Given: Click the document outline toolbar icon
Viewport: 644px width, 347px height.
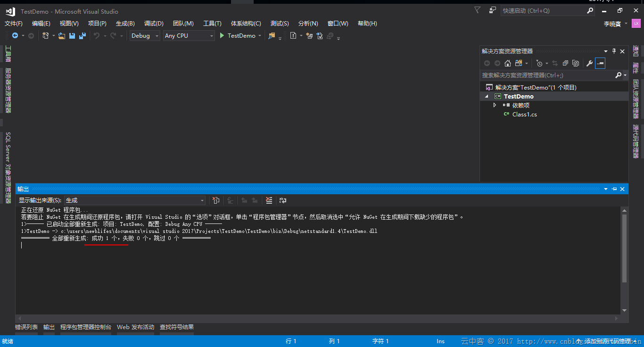Looking at the screenshot, I should pos(293,36).
